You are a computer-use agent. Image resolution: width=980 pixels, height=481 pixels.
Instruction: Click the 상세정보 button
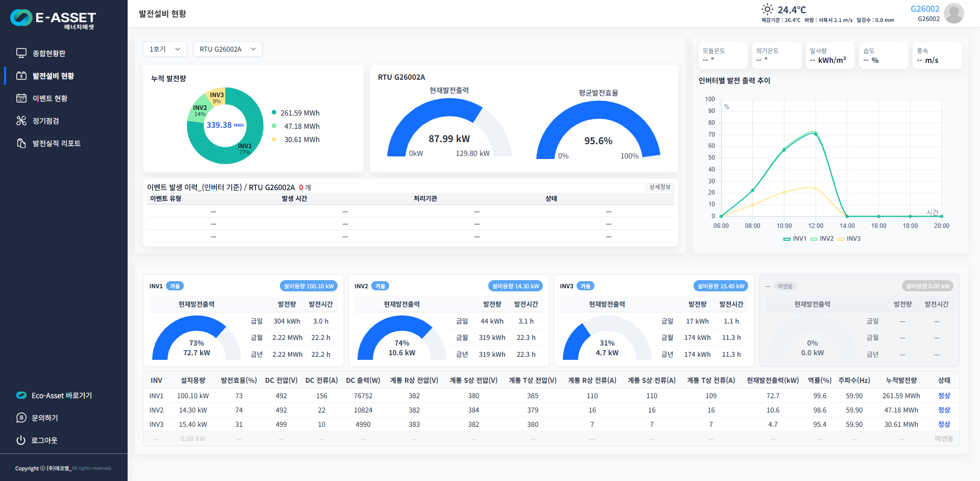coord(660,187)
